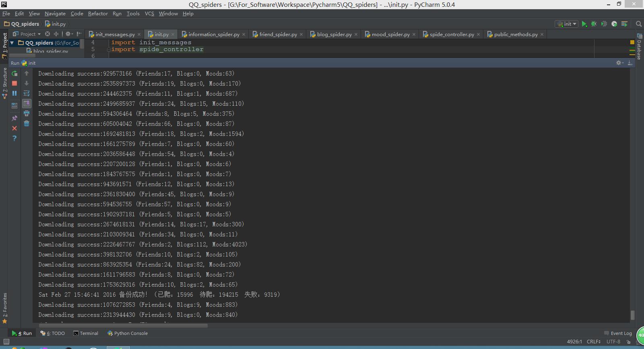Collapse import block fold marker on line 5
This screenshot has width=644, height=349.
(109, 49)
